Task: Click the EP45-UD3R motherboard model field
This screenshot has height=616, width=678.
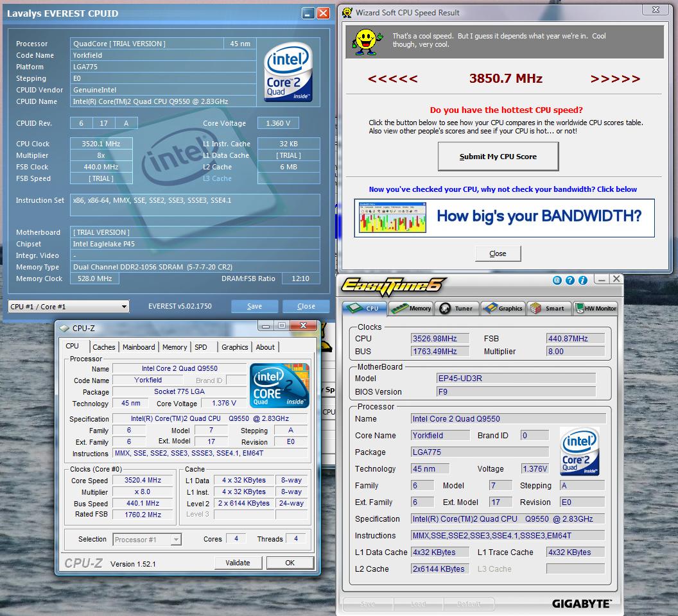Action: pyautogui.click(x=516, y=379)
